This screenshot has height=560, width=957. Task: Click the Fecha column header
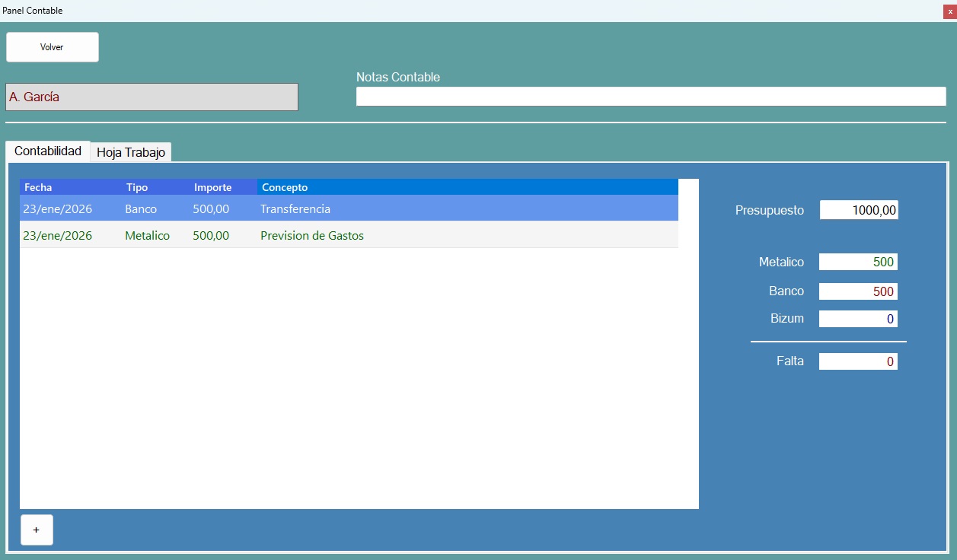point(37,186)
